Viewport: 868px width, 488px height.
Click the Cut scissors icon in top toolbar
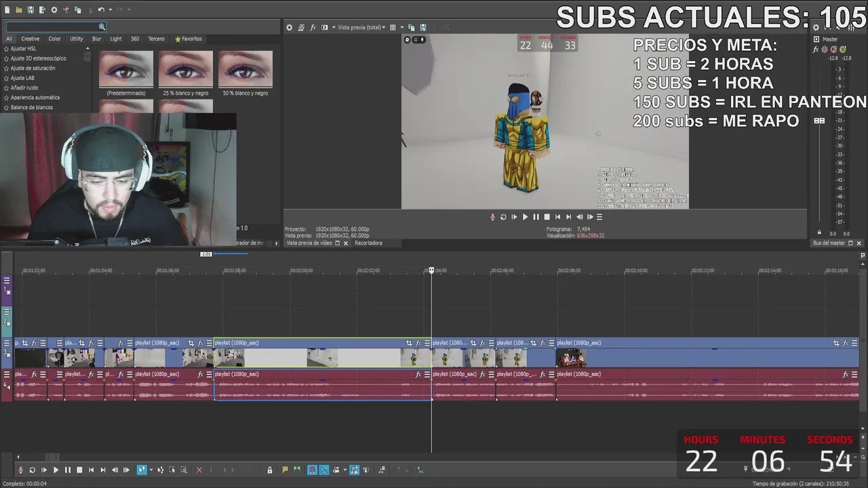click(66, 9)
